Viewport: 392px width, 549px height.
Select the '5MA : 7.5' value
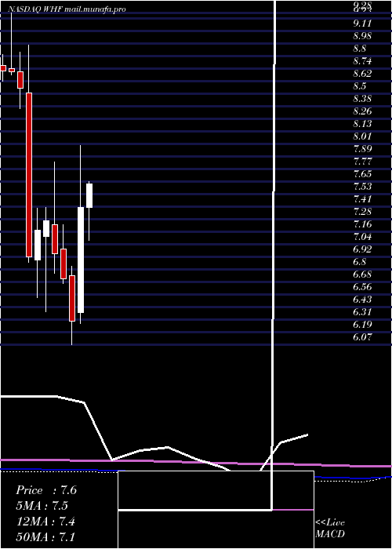pyautogui.click(x=42, y=506)
